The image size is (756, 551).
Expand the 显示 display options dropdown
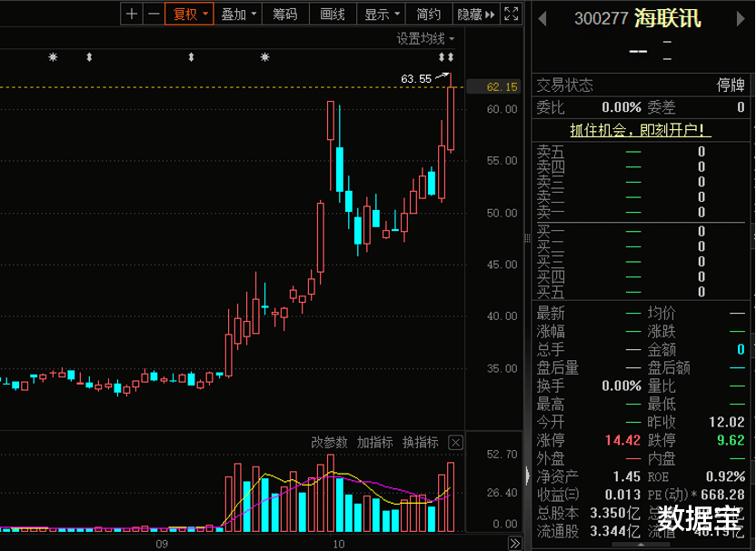click(x=382, y=14)
